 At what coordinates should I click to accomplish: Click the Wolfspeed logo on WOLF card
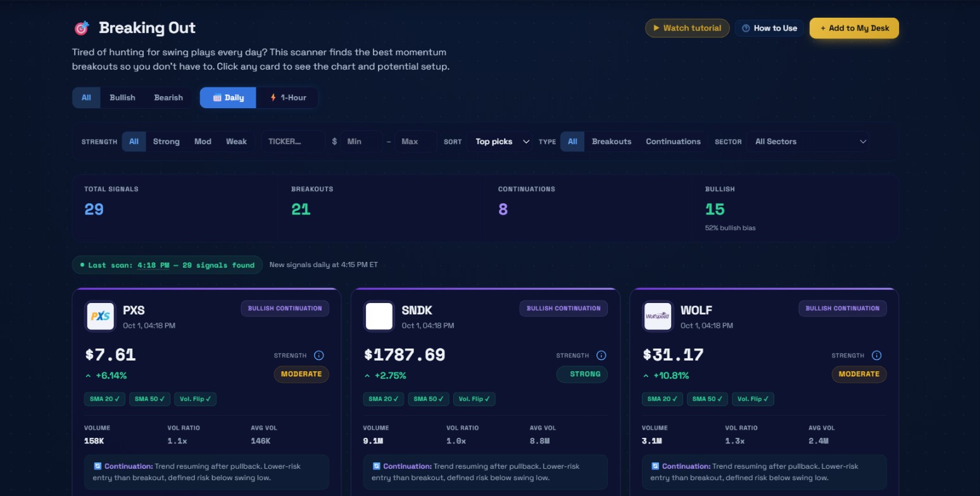click(x=658, y=316)
